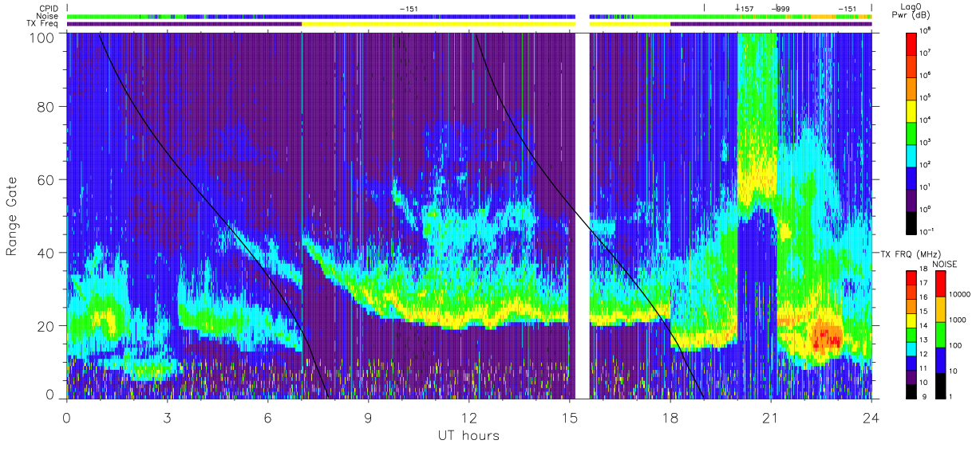Click the 'TX FRQ (MHz)' legend title

click(909, 254)
